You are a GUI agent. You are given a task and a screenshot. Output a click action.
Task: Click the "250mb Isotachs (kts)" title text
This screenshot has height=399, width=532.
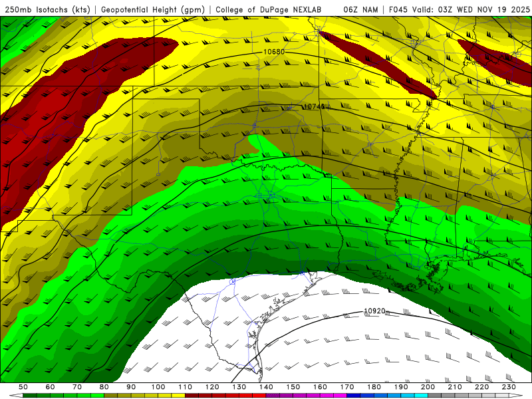click(x=48, y=10)
